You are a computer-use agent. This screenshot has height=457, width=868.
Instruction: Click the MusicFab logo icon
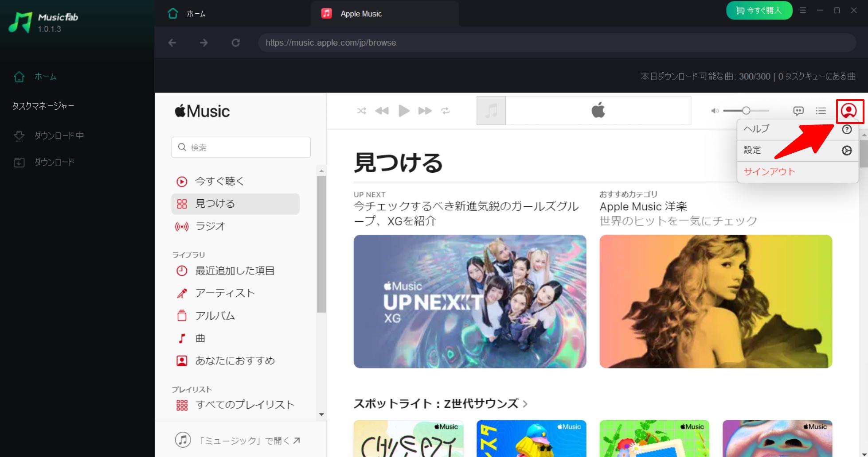(x=20, y=22)
